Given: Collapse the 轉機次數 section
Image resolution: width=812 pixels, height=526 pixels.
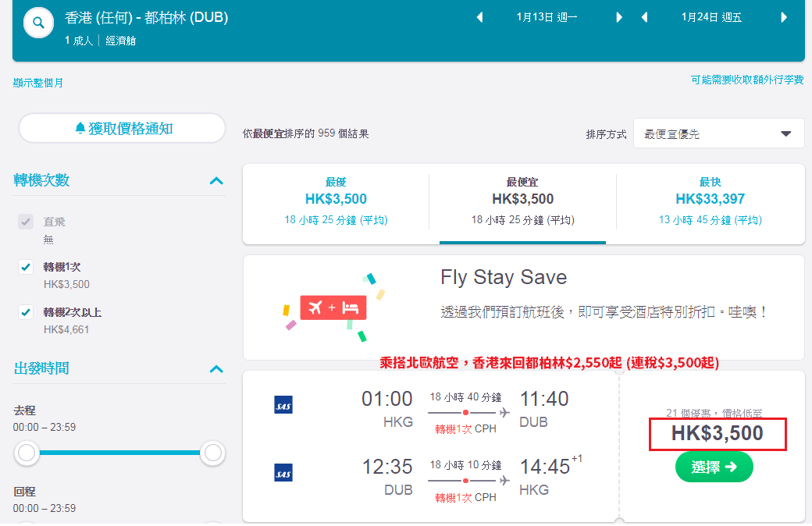Looking at the screenshot, I should [216, 181].
